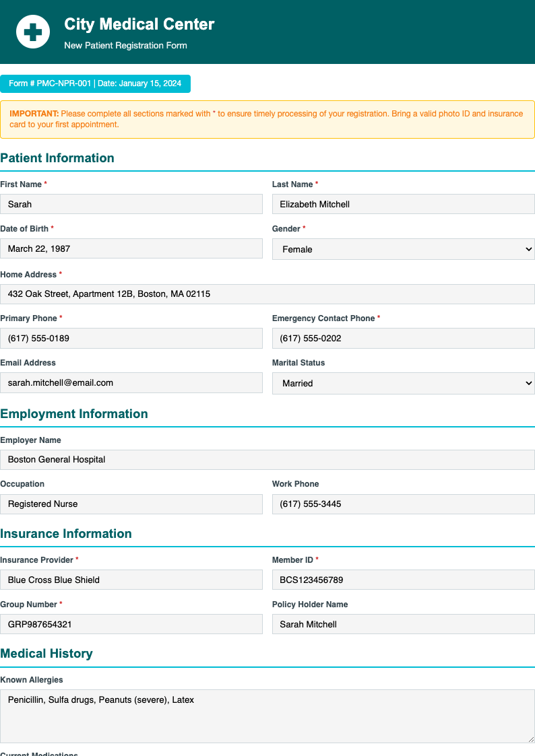The width and height of the screenshot is (535, 756).
Task: Click the Home Address input field
Action: coord(267,294)
